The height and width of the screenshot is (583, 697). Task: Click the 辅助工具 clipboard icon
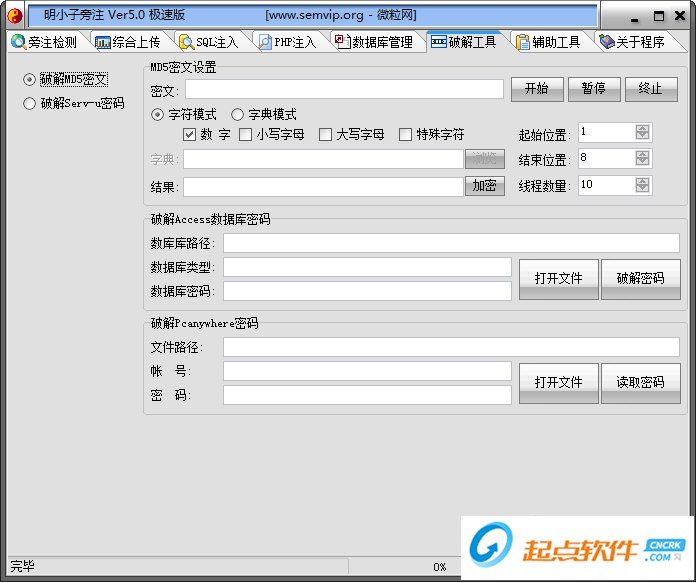[x=522, y=42]
